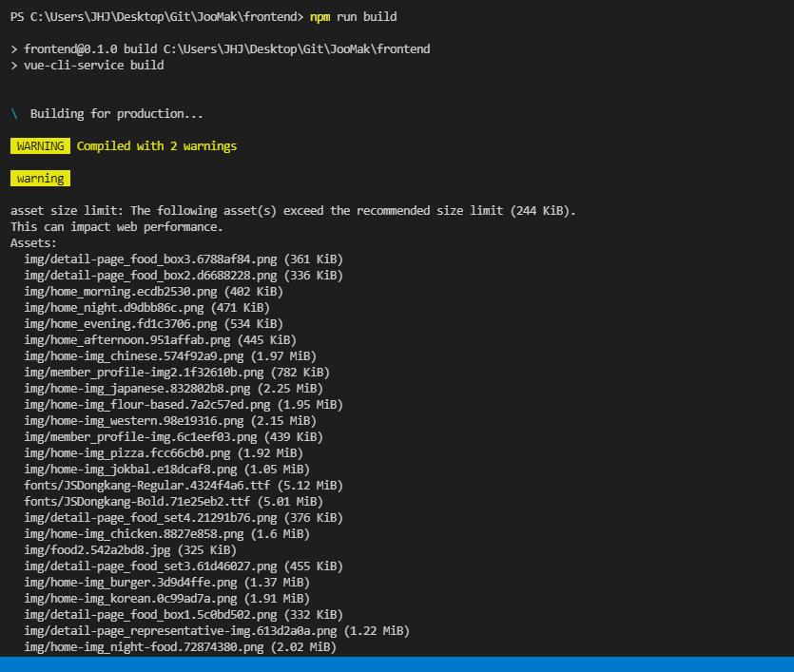Click home-img_western.98e19316.png line
This screenshot has width=794, height=672.
click(170, 421)
